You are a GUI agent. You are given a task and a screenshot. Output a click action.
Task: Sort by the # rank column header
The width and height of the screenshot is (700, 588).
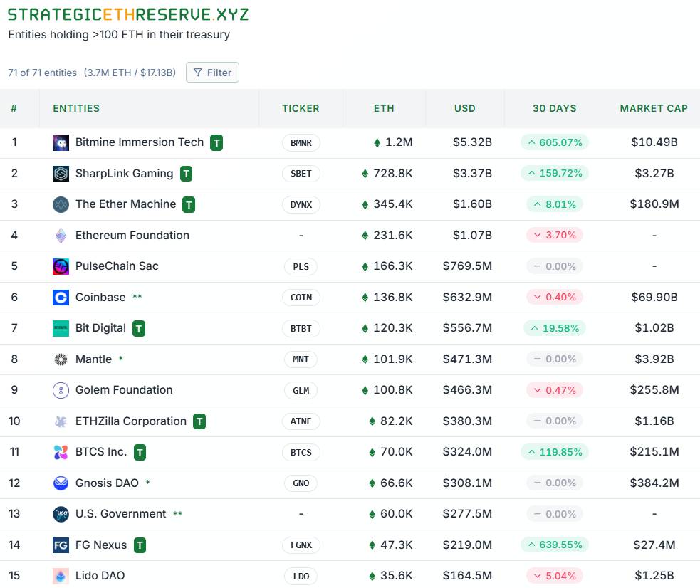coord(14,108)
